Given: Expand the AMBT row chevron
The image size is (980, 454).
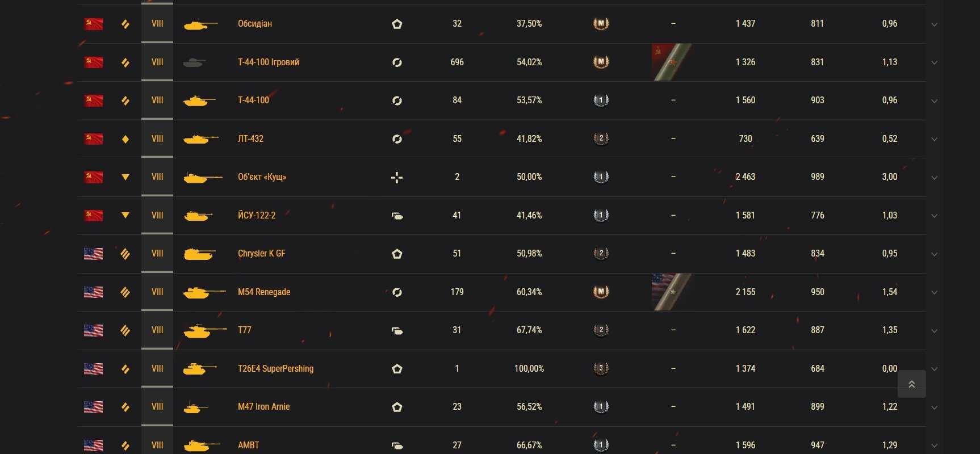Looking at the screenshot, I should pyautogui.click(x=934, y=446).
